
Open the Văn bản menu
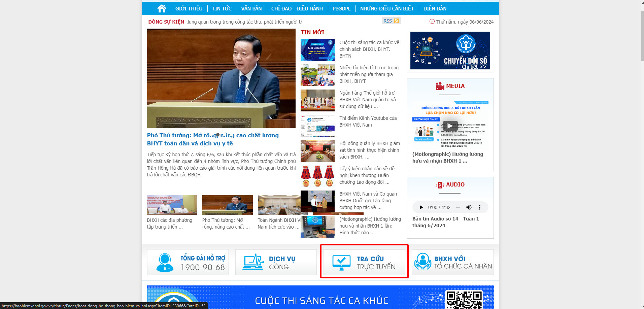click(251, 8)
